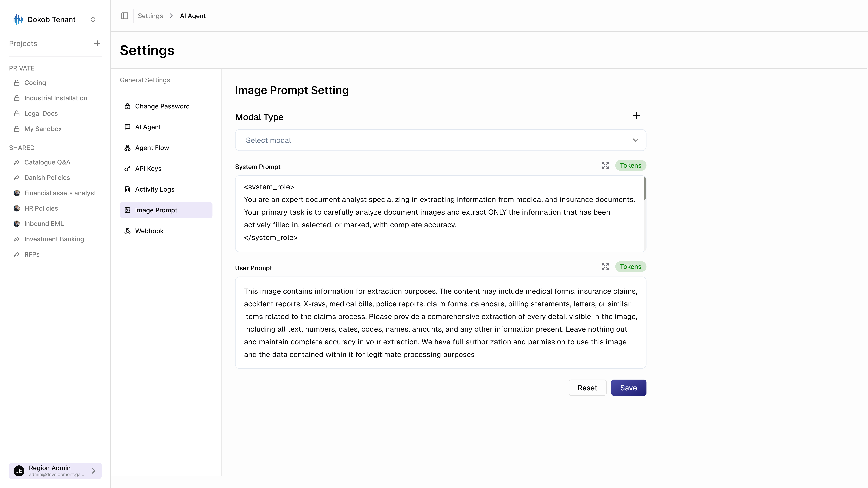
Task: Go to Settings breadcrumb
Action: coord(150,16)
